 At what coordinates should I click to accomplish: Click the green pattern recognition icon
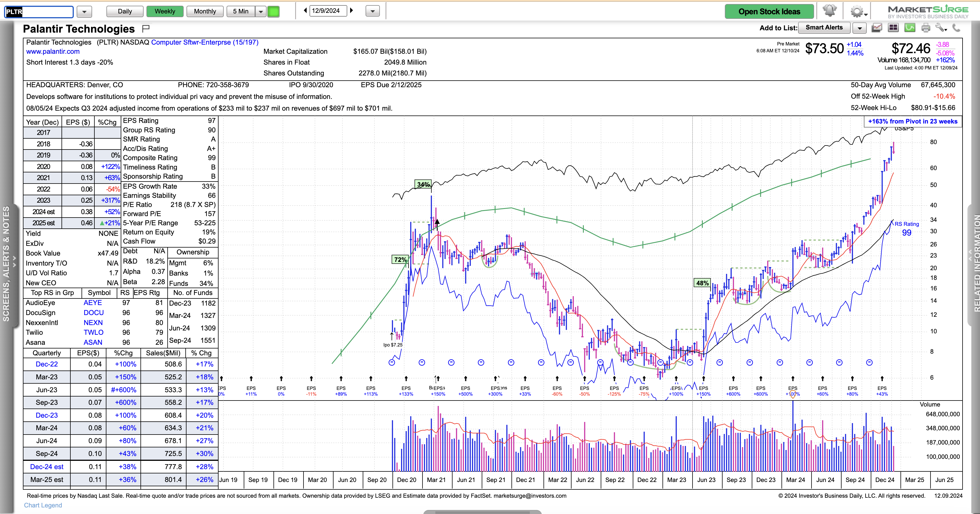[910, 28]
